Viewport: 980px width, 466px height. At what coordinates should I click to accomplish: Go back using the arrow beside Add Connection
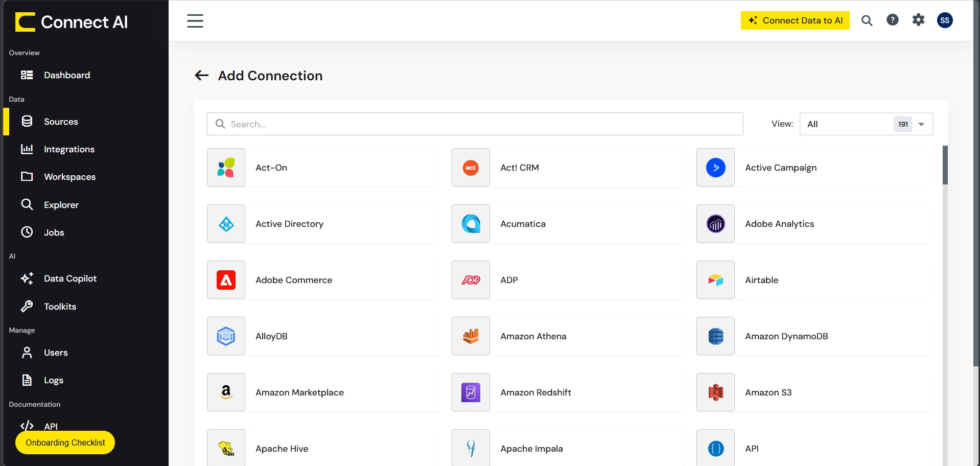[202, 76]
